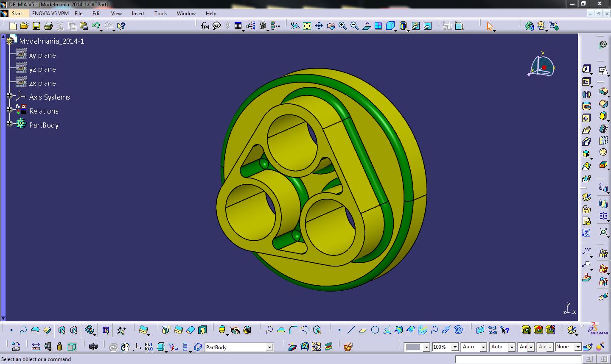Expand the Axis Systems tree node
Screen dimensions: 611x364
pos(9,96)
